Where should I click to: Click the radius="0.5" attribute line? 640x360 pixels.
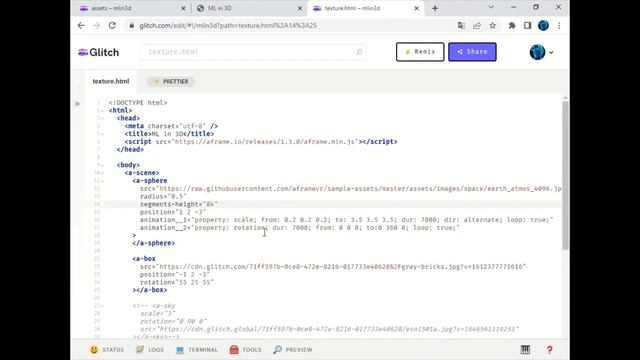pos(163,196)
